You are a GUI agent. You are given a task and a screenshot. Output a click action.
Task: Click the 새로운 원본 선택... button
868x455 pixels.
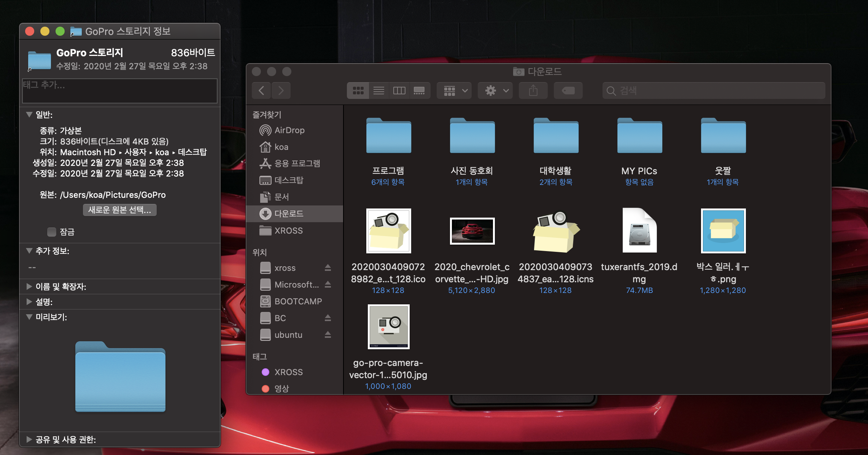119,210
